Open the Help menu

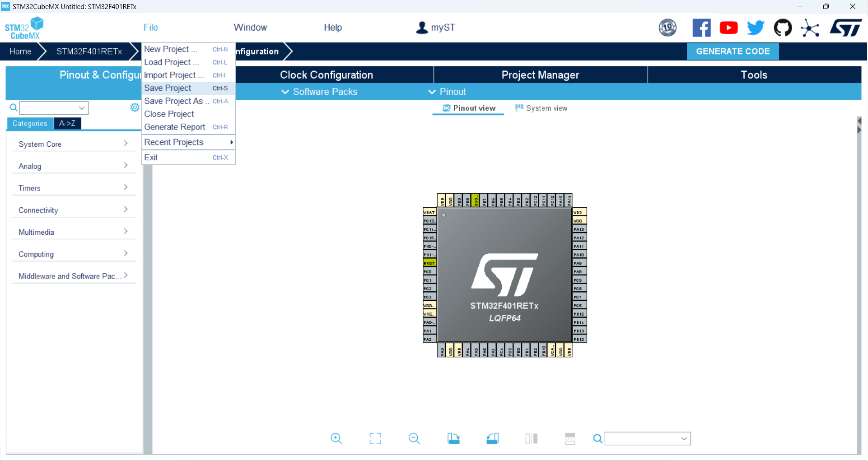[x=333, y=28]
